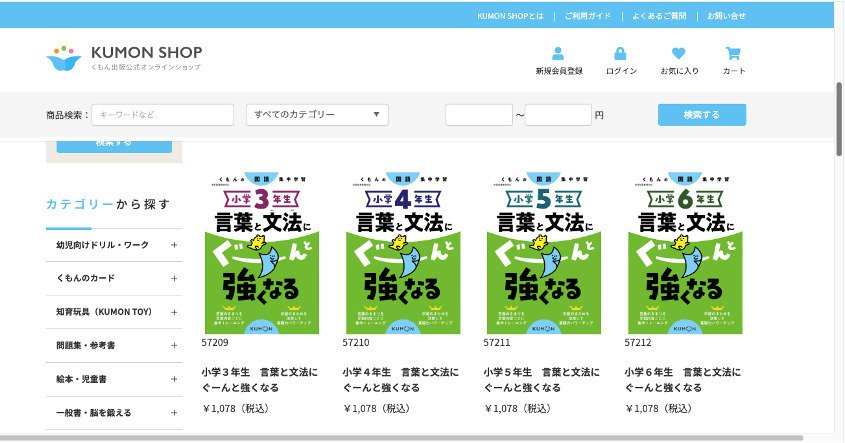845x443 pixels.
Task: Open product title 小学5年生 言葉と文法に
Action: 542,380
